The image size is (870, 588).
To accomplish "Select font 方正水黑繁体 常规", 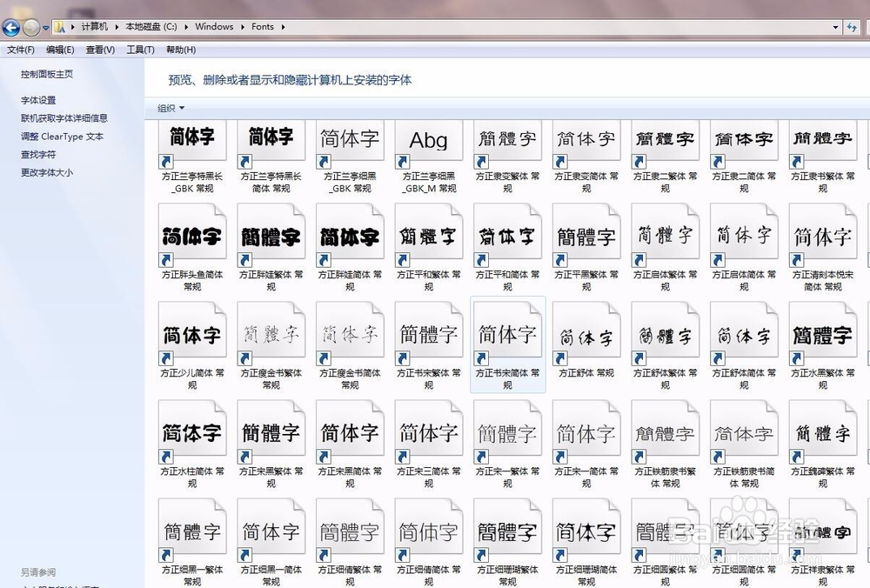I will coord(822,345).
